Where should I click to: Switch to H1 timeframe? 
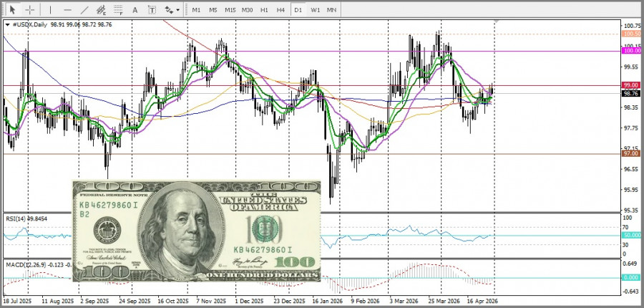264,9
